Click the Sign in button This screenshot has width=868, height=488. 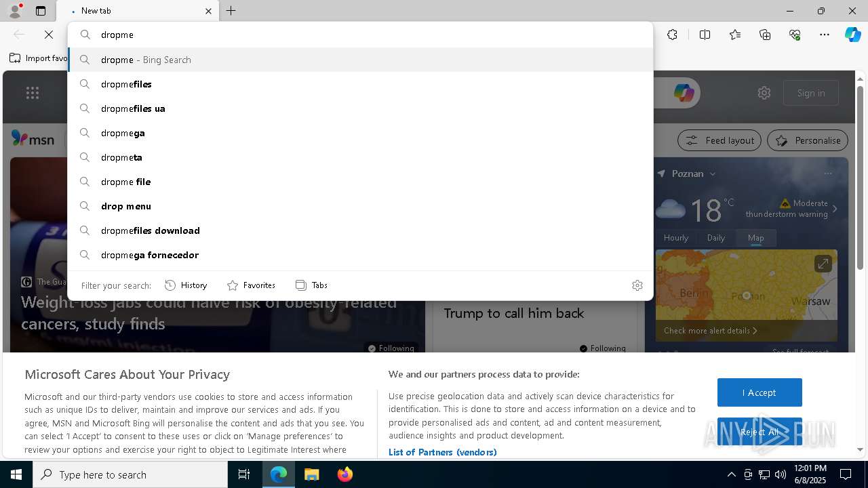(811, 93)
